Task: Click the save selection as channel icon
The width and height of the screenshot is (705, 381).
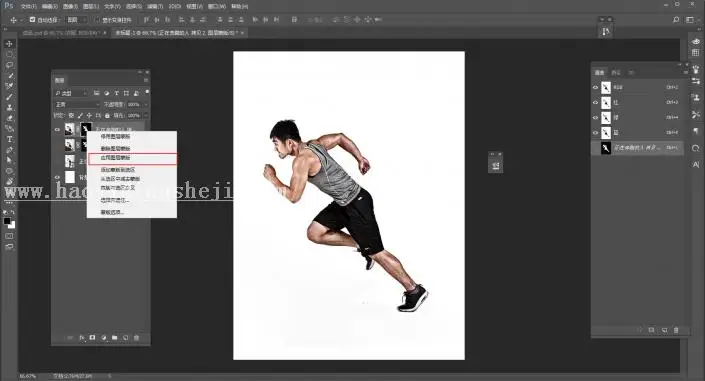Action: coord(651,330)
